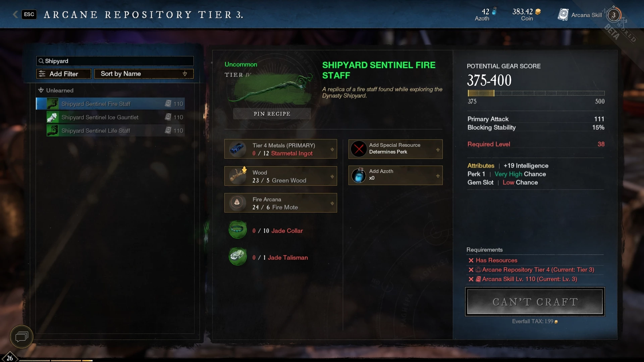Click the Jade Collar ingredient icon
The height and width of the screenshot is (362, 644).
(237, 230)
